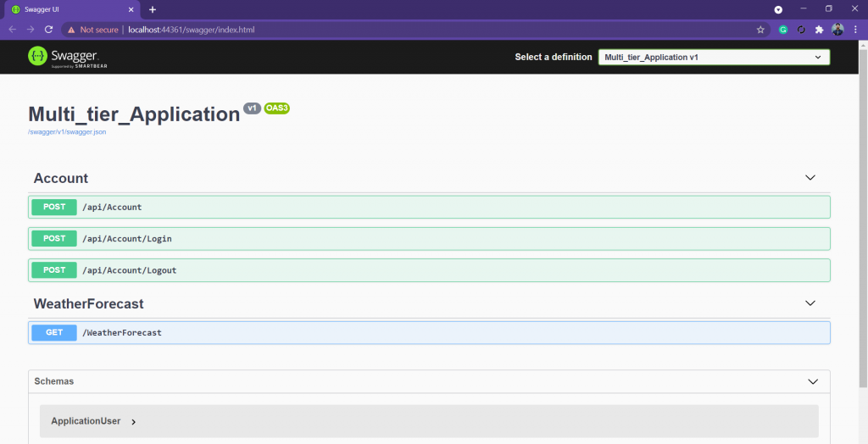This screenshot has width=868, height=444.
Task: Open the Grammarly extension icon
Action: point(782,30)
